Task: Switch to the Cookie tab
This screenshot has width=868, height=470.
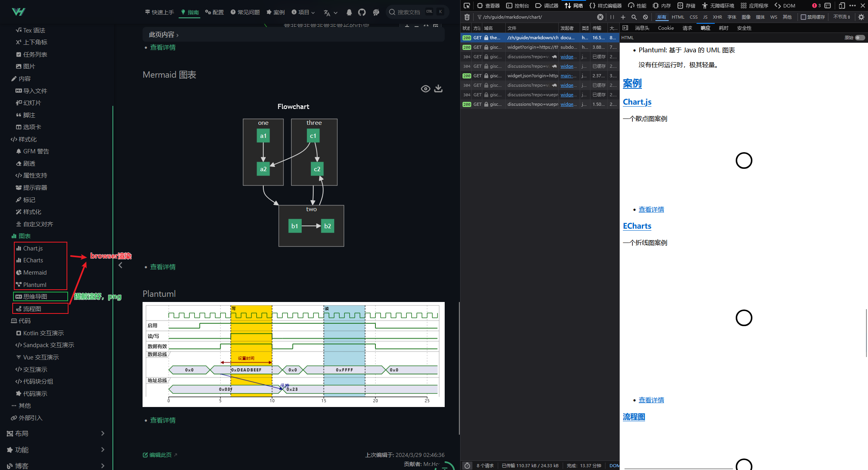Action: [x=666, y=28]
